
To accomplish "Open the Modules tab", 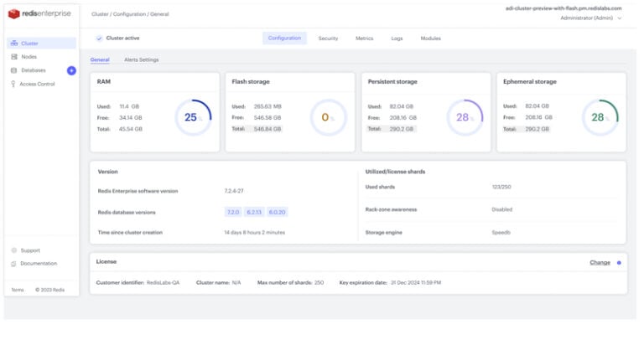I will pyautogui.click(x=430, y=39).
